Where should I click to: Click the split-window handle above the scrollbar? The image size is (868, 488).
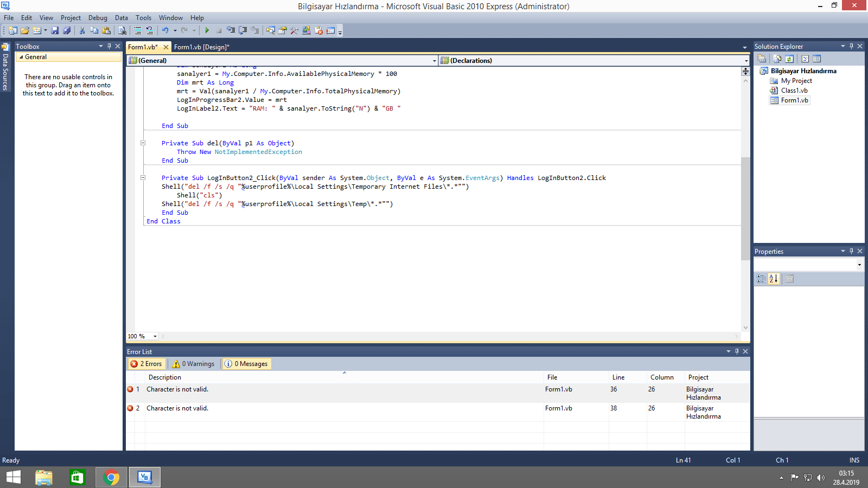[x=745, y=71]
